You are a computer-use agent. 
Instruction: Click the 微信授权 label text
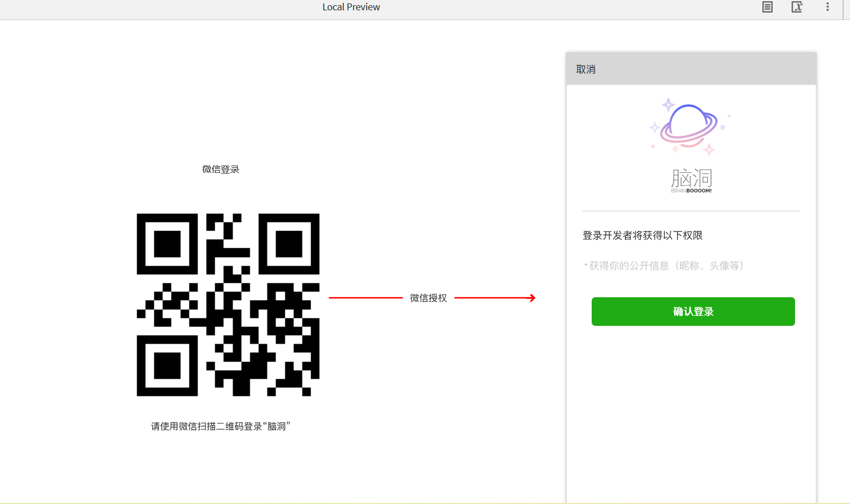click(x=428, y=298)
